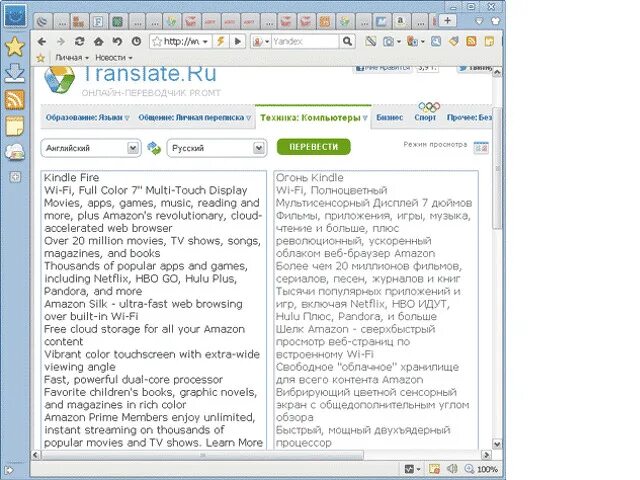Open the notes (Skynote) sidebar icon
640x480 pixels.
pos(15,126)
